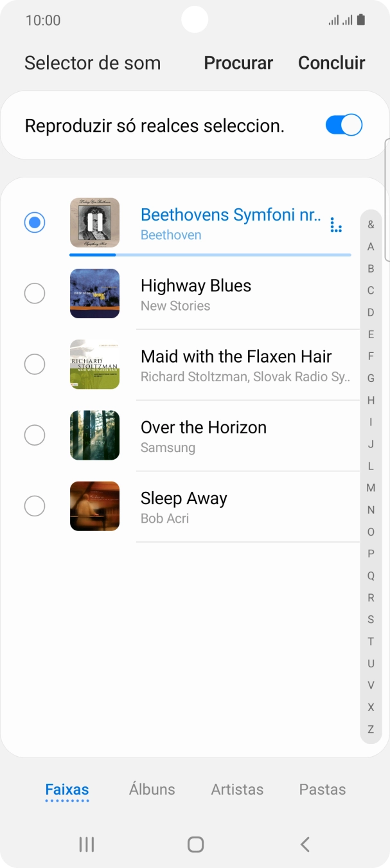Show the Pastas tab
Screen dimensions: 390x868
click(322, 789)
